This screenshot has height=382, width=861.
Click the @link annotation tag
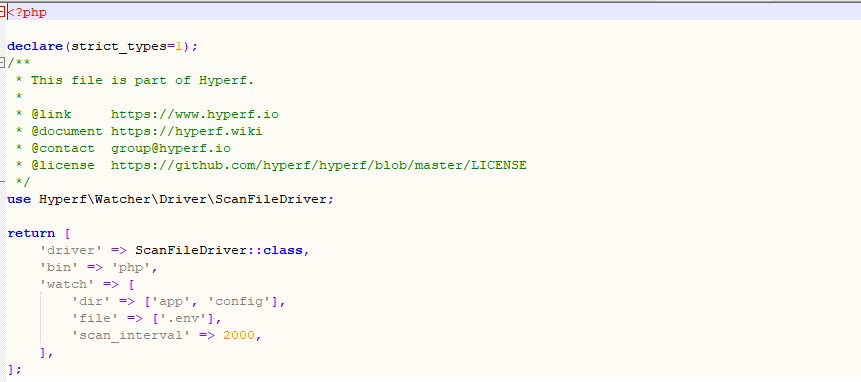pos(51,115)
